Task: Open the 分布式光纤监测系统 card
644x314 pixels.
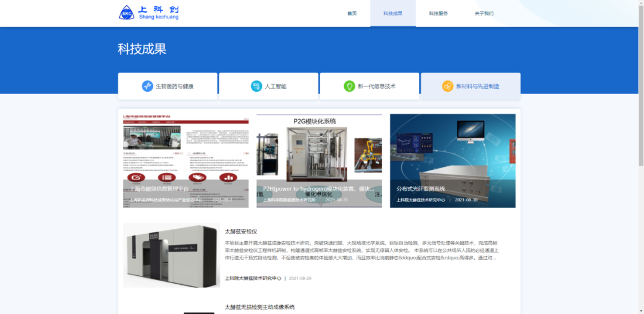Action: tap(453, 161)
